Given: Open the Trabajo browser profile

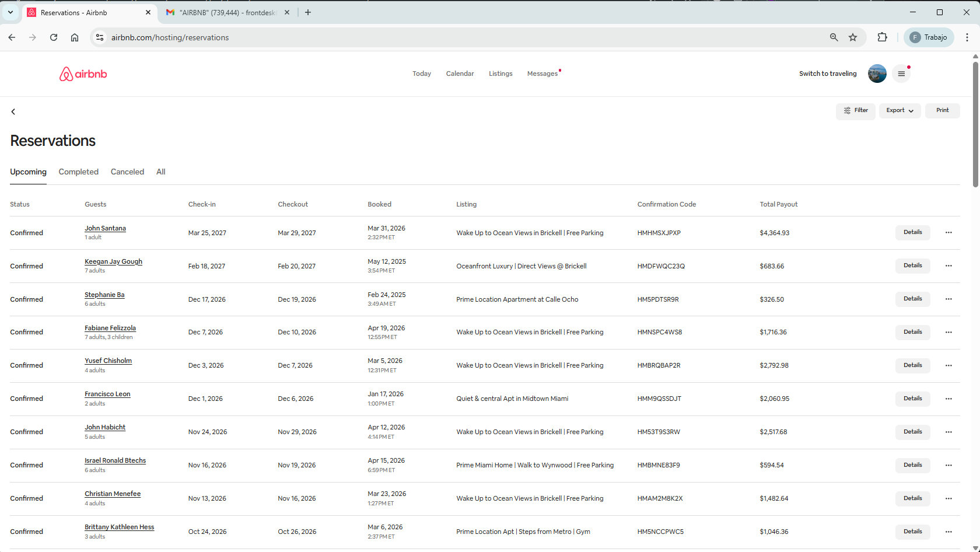Looking at the screenshot, I should point(929,37).
